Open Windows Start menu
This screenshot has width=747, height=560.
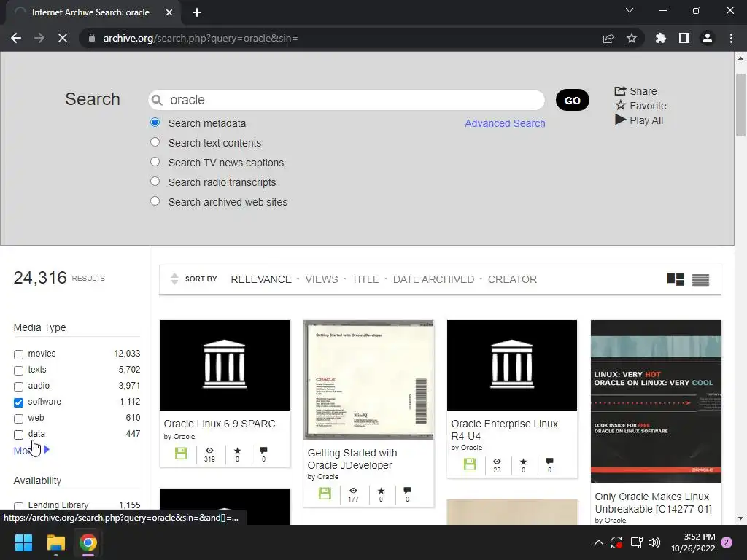click(x=23, y=542)
